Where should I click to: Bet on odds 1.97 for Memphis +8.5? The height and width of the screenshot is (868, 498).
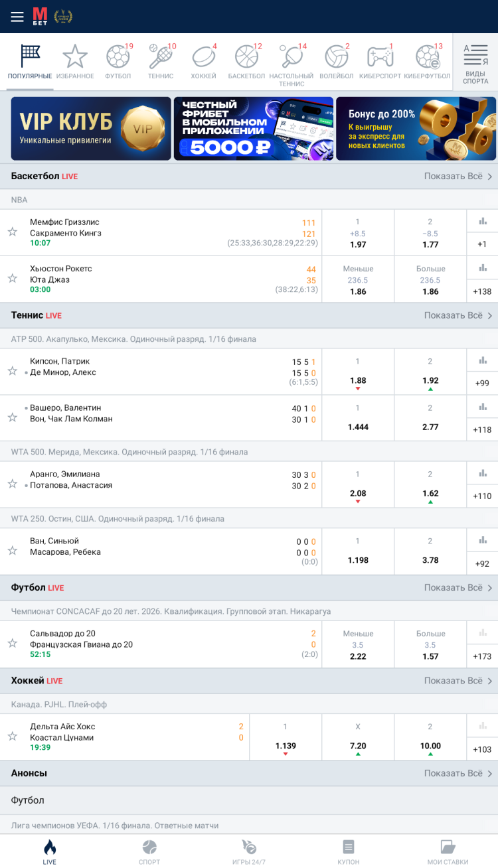(358, 233)
